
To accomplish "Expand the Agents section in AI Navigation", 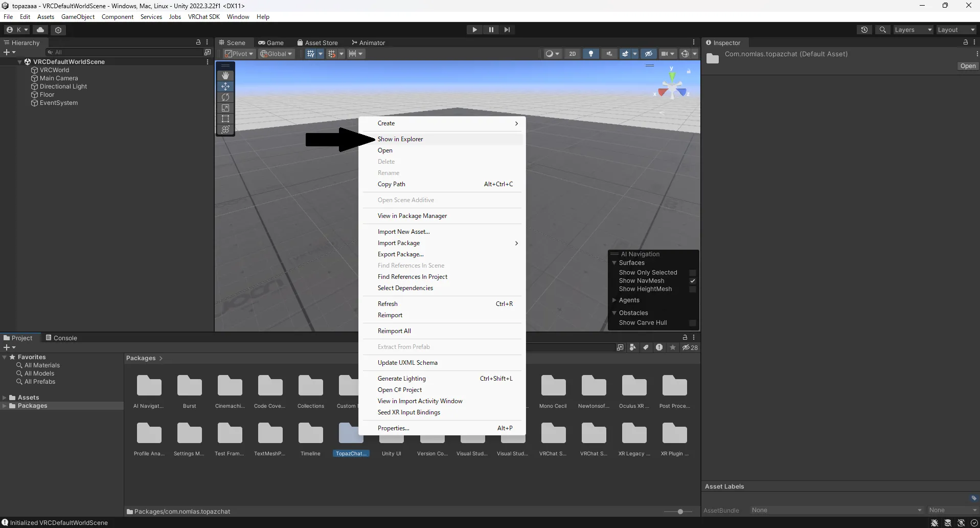I will (614, 300).
